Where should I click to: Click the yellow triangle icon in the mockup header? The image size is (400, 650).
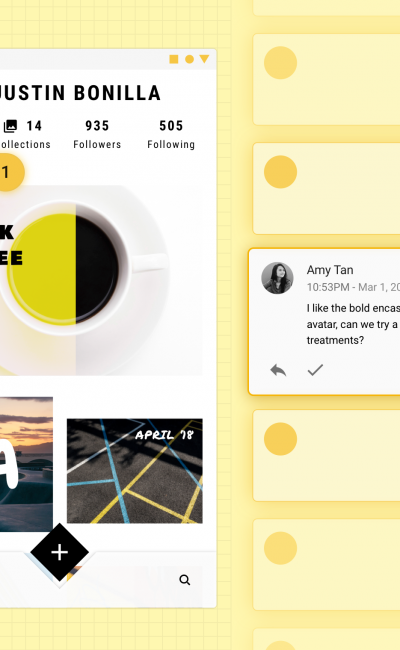pyautogui.click(x=204, y=59)
